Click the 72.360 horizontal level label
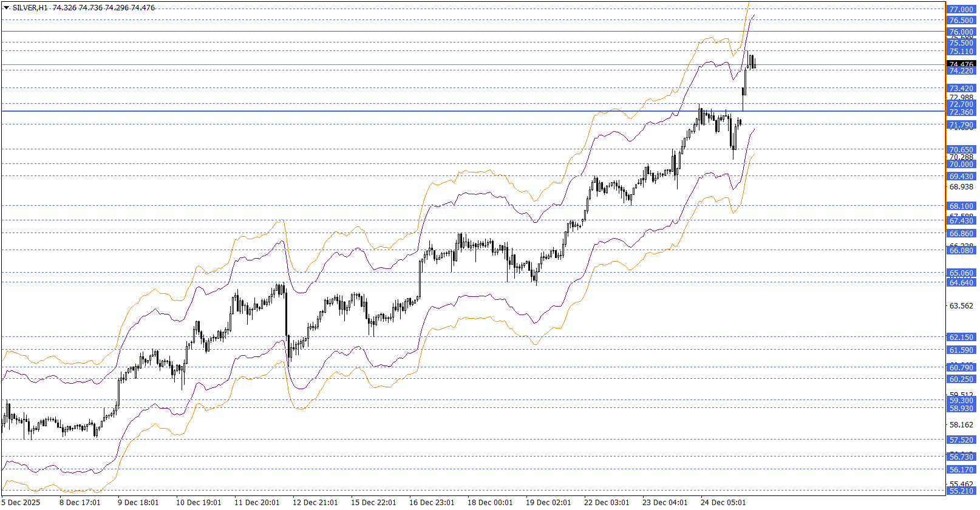The image size is (980, 510). coord(961,112)
